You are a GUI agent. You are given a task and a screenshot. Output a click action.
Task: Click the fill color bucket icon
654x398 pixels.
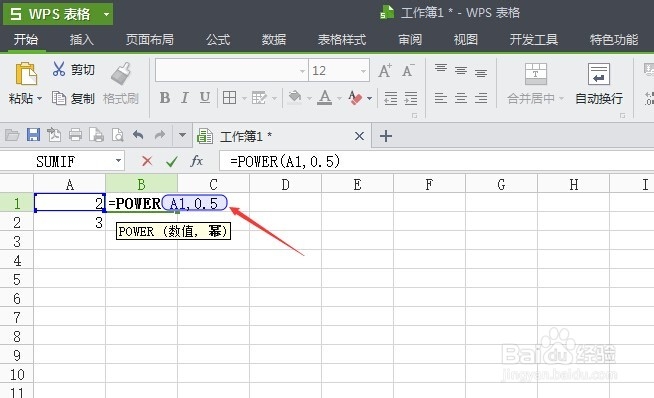295,98
